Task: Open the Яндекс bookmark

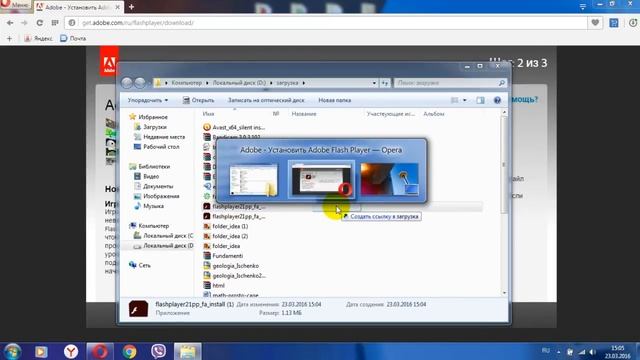Action: (x=38, y=38)
